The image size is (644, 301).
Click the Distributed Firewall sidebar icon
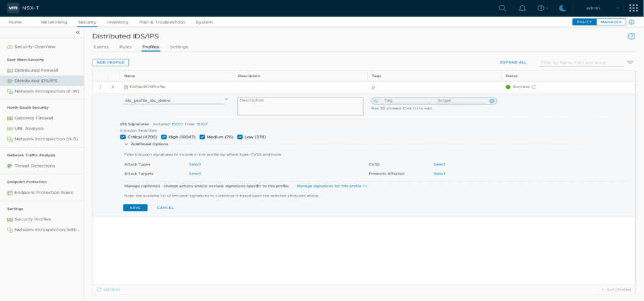[10, 71]
